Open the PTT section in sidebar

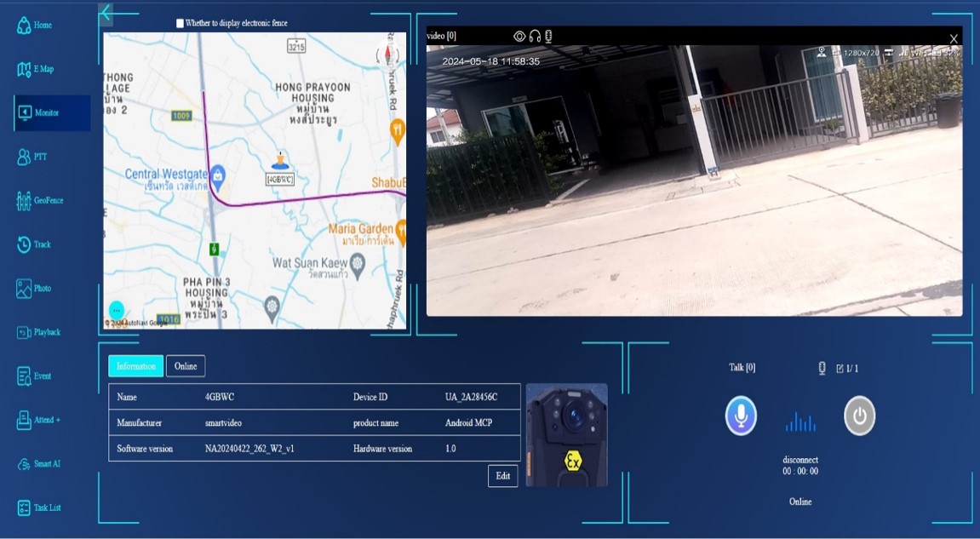24,157
